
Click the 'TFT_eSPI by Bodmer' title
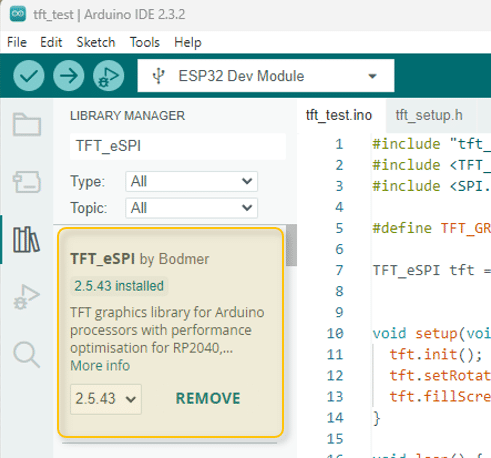140,259
